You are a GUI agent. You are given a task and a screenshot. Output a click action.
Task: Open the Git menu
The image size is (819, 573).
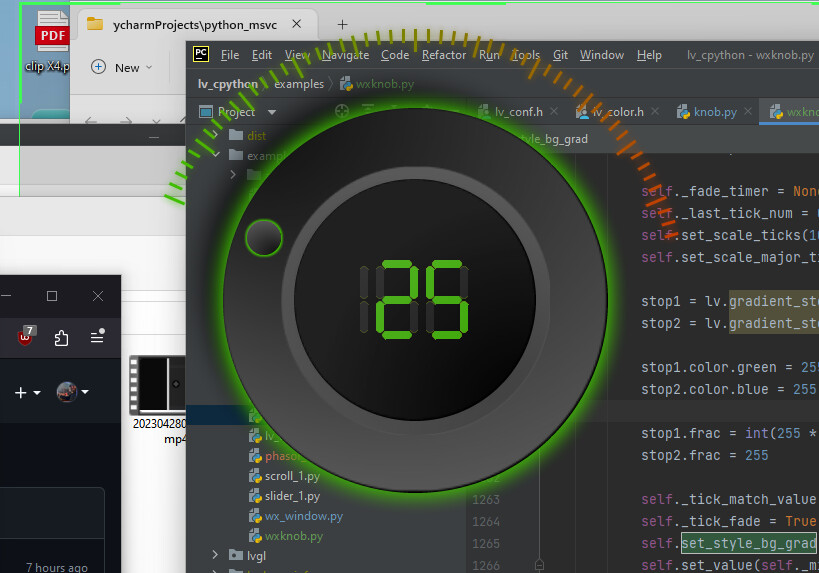[x=560, y=55]
